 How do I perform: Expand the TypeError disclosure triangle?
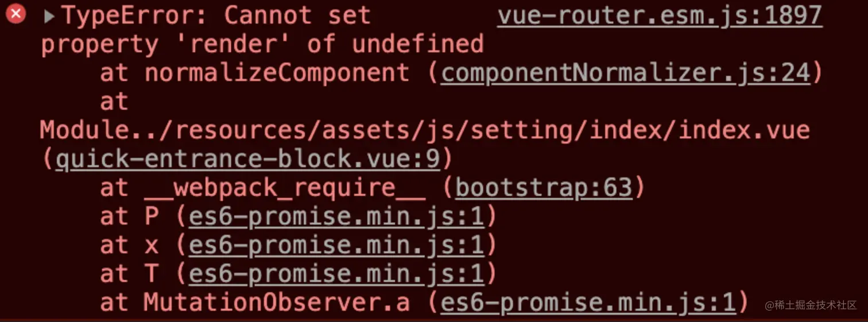pyautogui.click(x=49, y=16)
